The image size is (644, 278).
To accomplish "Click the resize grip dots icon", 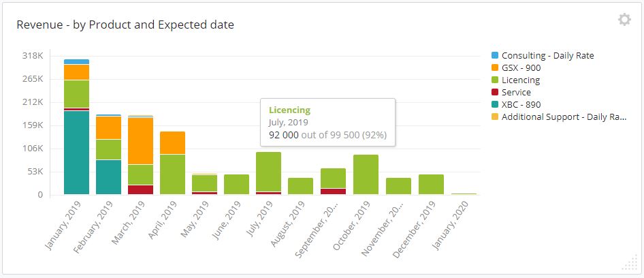I will (630, 262).
